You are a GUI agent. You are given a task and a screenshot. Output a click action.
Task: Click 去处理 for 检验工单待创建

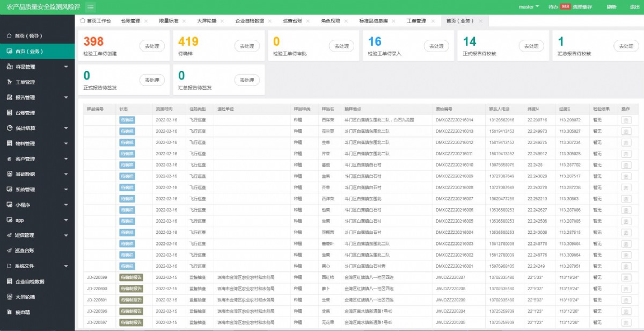pos(152,46)
